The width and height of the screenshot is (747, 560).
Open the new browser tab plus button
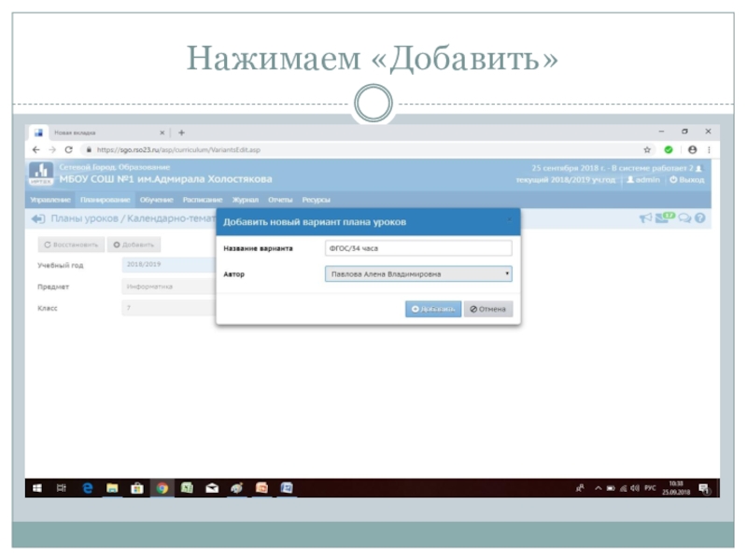[181, 133]
